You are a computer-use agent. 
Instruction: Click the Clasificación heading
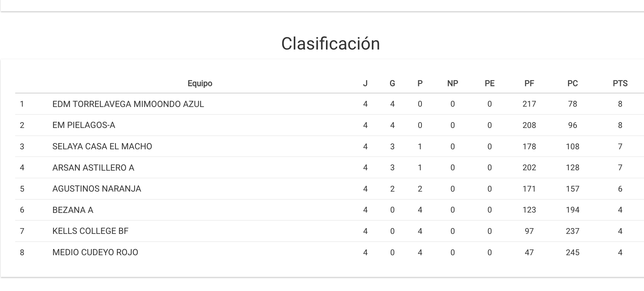pyautogui.click(x=330, y=44)
